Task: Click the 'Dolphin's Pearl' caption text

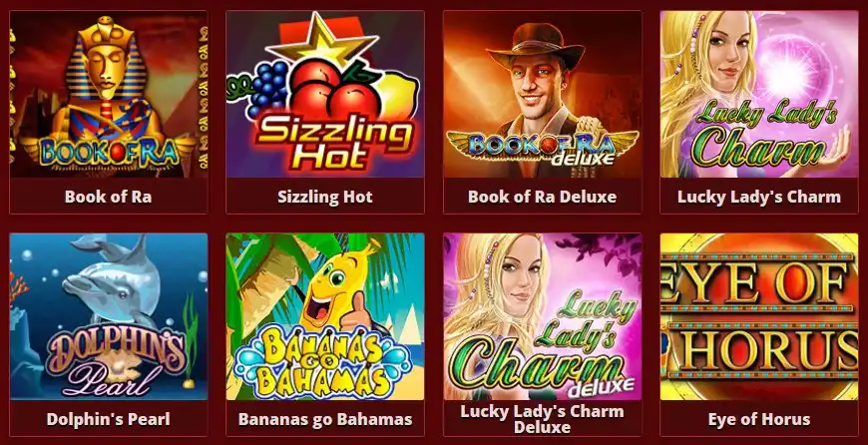Action: pos(109,419)
